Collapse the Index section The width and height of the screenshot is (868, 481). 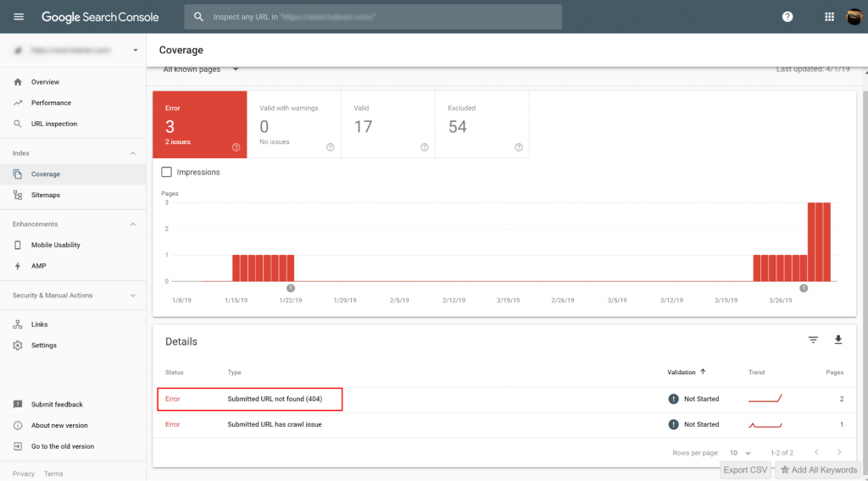[132, 153]
